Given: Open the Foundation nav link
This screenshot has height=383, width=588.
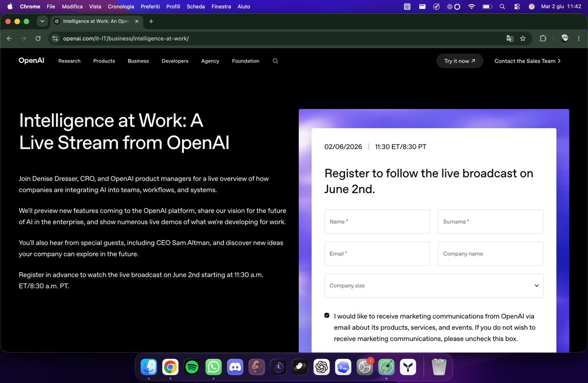Looking at the screenshot, I should (246, 61).
